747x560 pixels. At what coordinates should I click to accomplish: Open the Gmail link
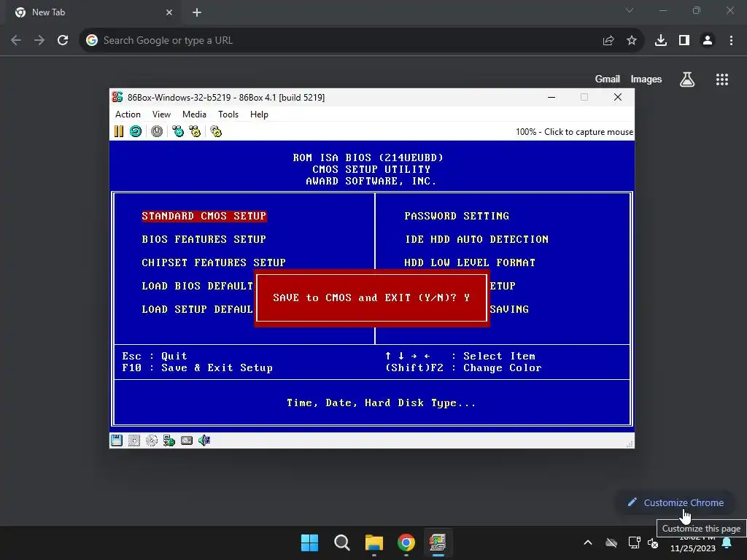click(x=608, y=79)
